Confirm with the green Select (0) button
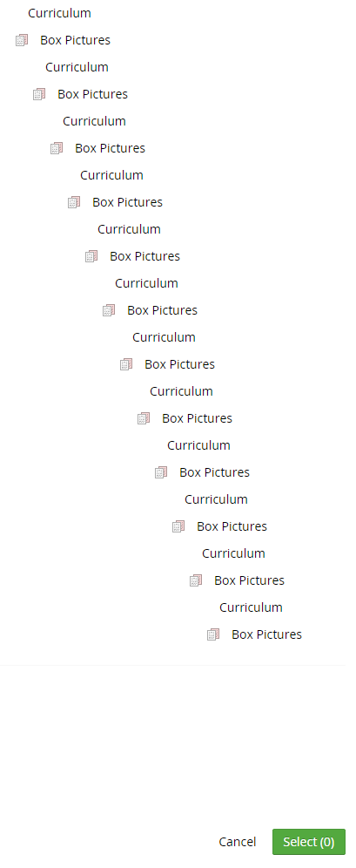Screen dimensions: 356x868 pos(309,842)
